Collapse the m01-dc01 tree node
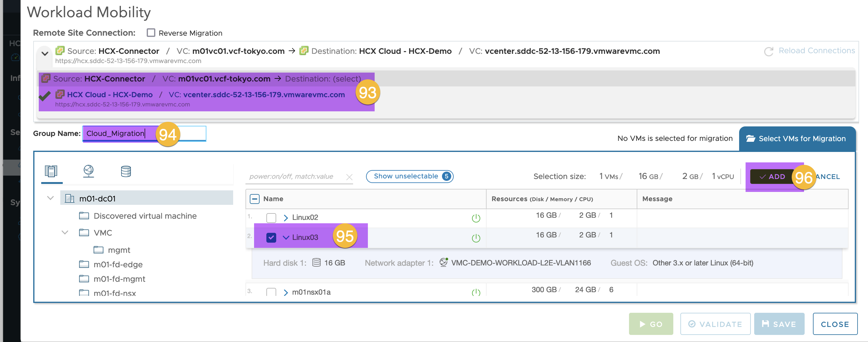This screenshot has height=342, width=868. [x=50, y=198]
